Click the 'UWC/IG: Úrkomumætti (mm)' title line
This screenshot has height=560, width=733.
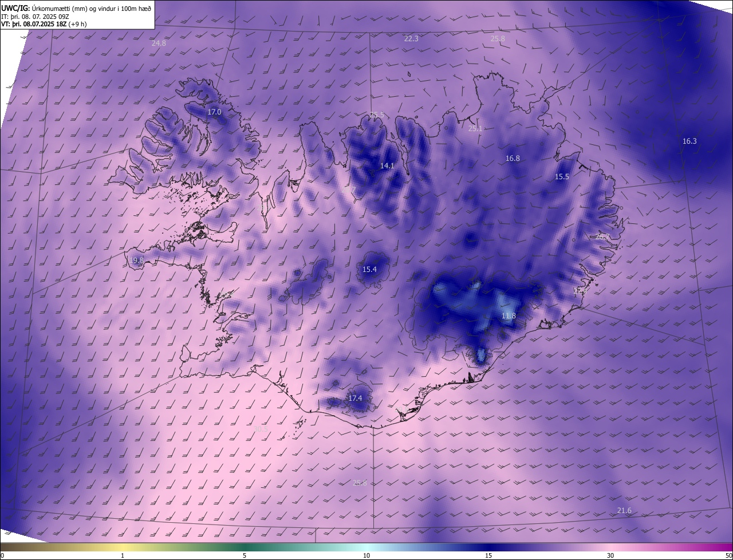(x=77, y=8)
